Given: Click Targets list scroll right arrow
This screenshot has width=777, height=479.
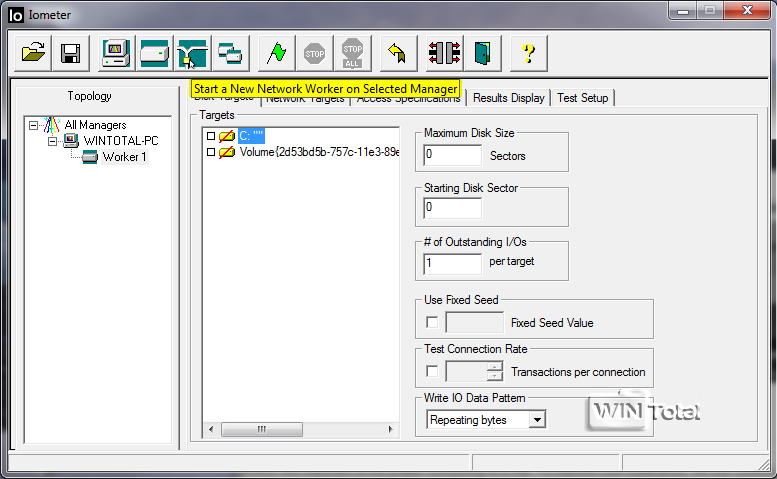Looking at the screenshot, I should coord(390,429).
